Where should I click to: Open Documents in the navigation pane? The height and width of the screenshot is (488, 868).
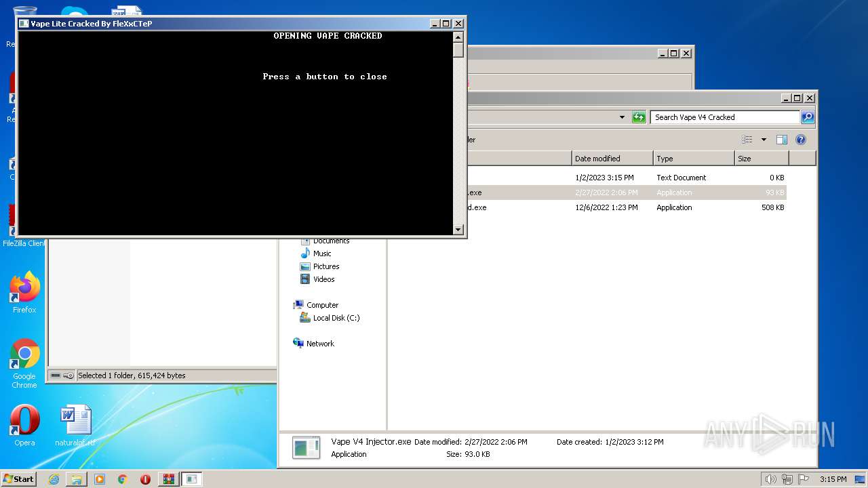331,241
